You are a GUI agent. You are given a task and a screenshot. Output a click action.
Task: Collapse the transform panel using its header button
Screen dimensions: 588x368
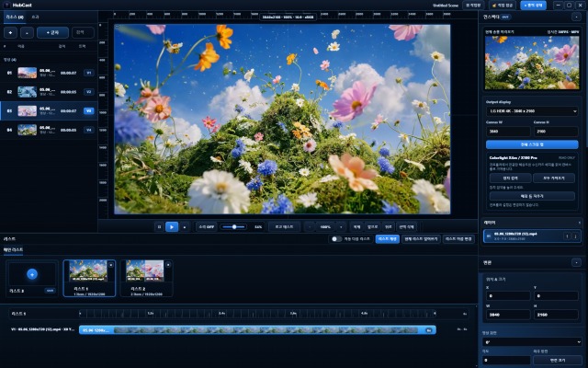(576, 262)
